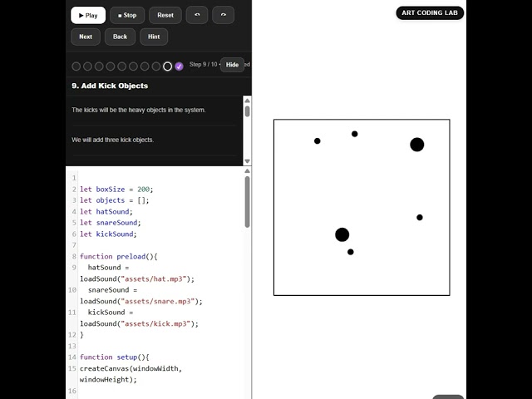The width and height of the screenshot is (532, 399).
Task: Show a Hint
Action: click(x=154, y=37)
